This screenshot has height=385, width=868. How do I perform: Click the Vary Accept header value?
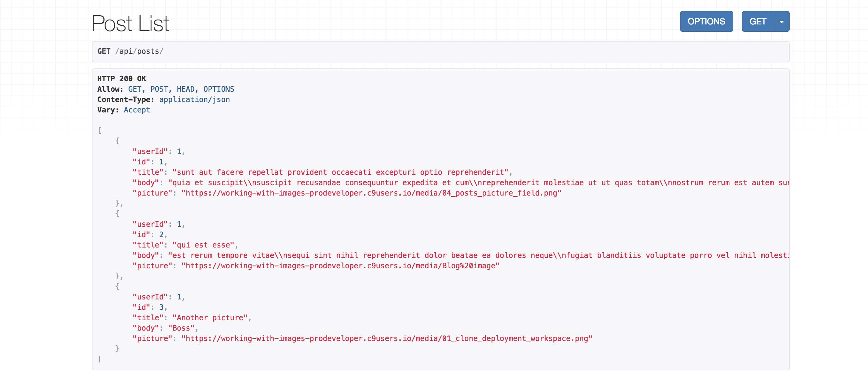click(137, 110)
